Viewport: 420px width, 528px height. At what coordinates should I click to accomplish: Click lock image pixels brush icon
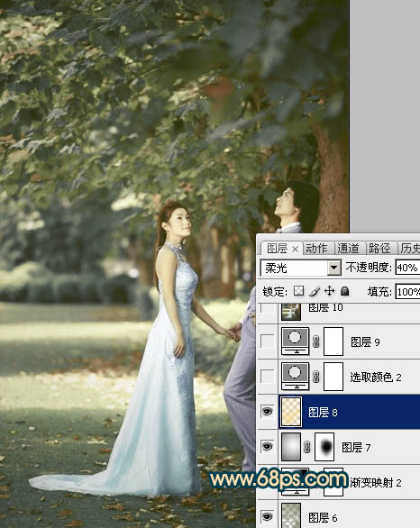[315, 291]
